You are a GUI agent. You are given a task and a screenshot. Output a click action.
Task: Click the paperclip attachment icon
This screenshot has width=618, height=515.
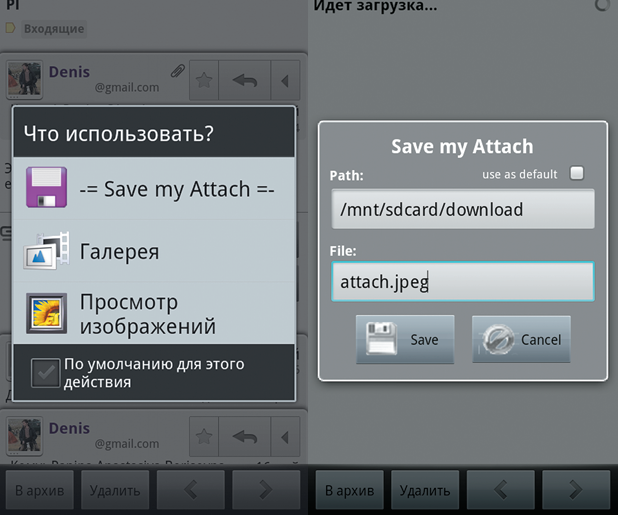click(177, 71)
